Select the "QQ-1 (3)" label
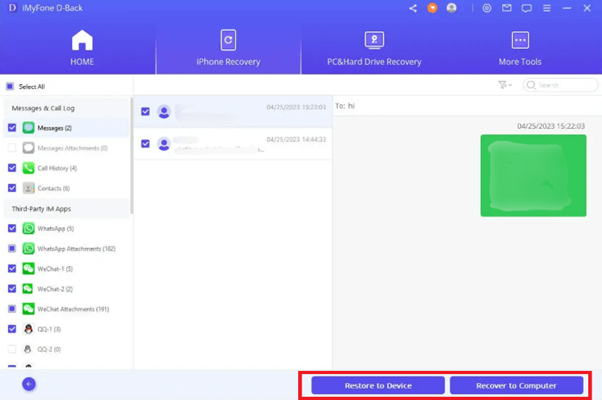The image size is (602, 400). [x=49, y=329]
